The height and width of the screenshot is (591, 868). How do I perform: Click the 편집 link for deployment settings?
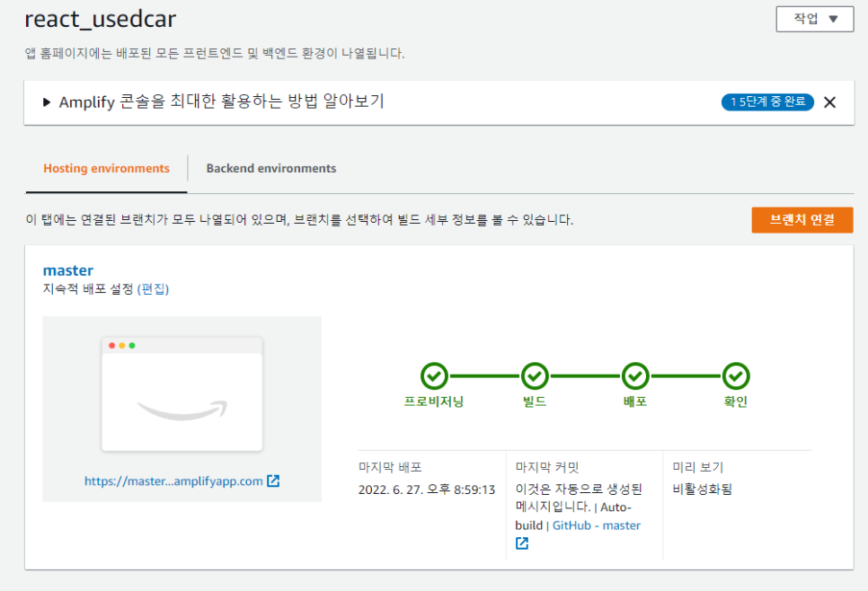[153, 289]
